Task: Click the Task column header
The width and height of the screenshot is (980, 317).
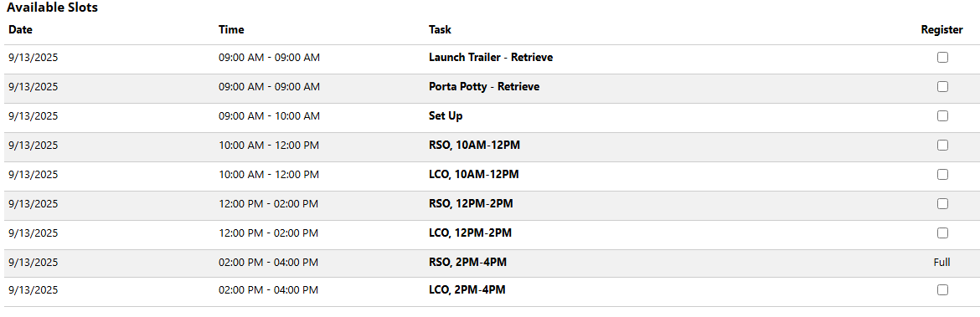Action: click(x=440, y=29)
